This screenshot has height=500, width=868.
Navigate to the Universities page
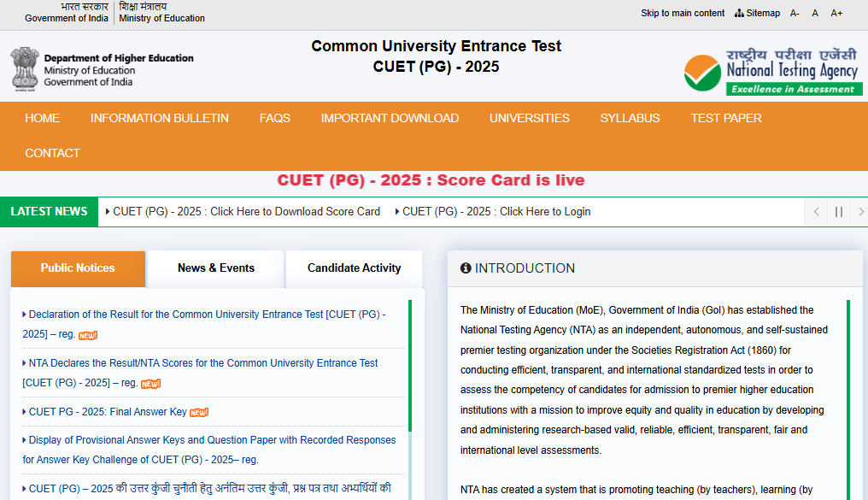pos(529,119)
